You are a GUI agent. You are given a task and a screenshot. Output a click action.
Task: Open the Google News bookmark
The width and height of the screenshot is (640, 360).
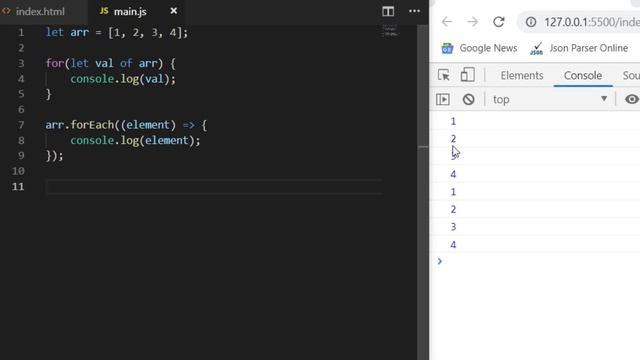point(479,48)
